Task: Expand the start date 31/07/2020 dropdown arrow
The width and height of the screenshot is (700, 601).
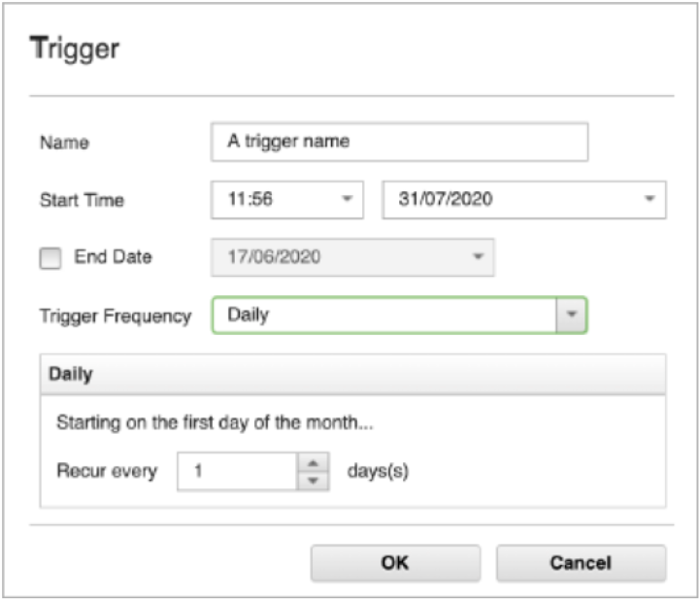Action: (649, 200)
